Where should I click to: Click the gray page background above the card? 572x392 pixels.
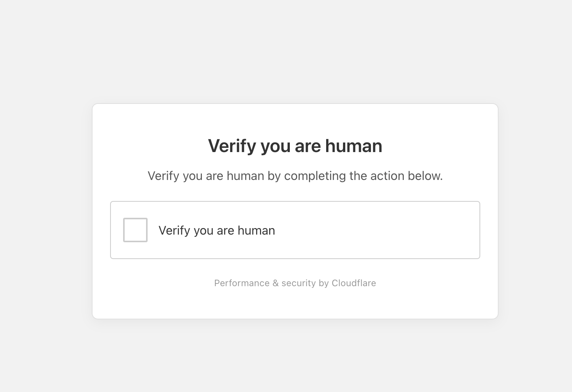pyautogui.click(x=286, y=50)
